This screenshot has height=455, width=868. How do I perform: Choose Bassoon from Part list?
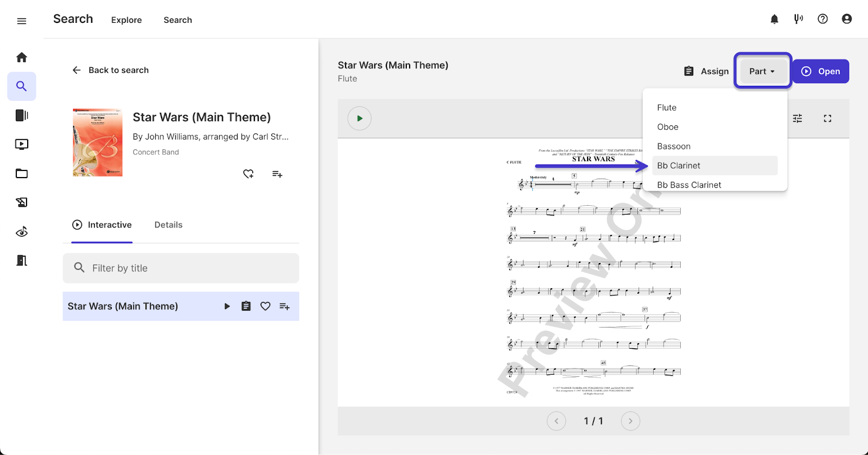715,147
